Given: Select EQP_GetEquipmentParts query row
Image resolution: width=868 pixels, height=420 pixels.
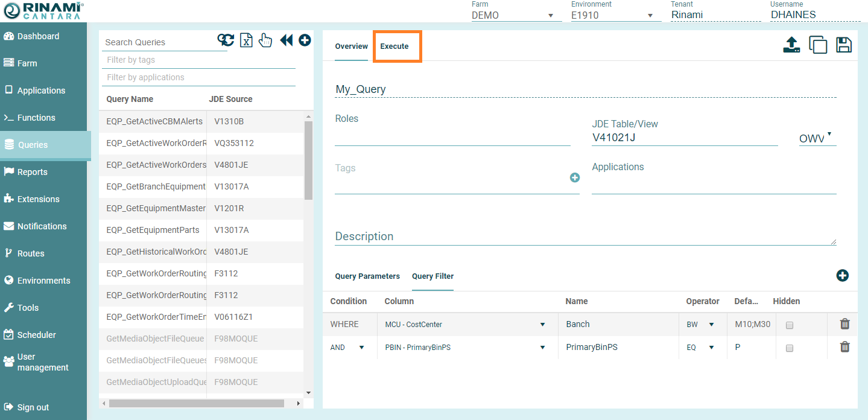Looking at the screenshot, I should (x=153, y=230).
